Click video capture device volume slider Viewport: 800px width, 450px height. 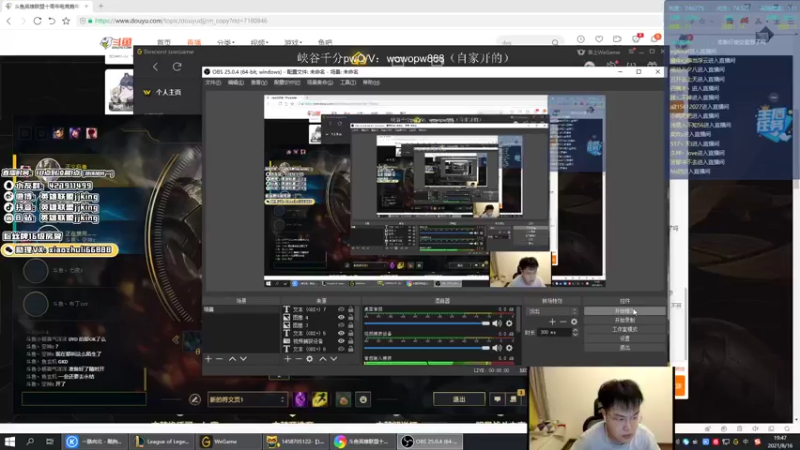[x=427, y=347]
